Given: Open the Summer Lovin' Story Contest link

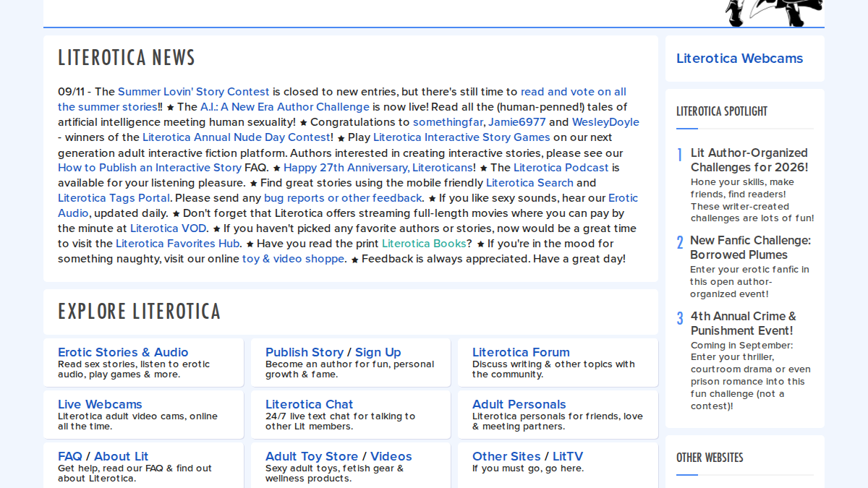Looking at the screenshot, I should tap(194, 92).
